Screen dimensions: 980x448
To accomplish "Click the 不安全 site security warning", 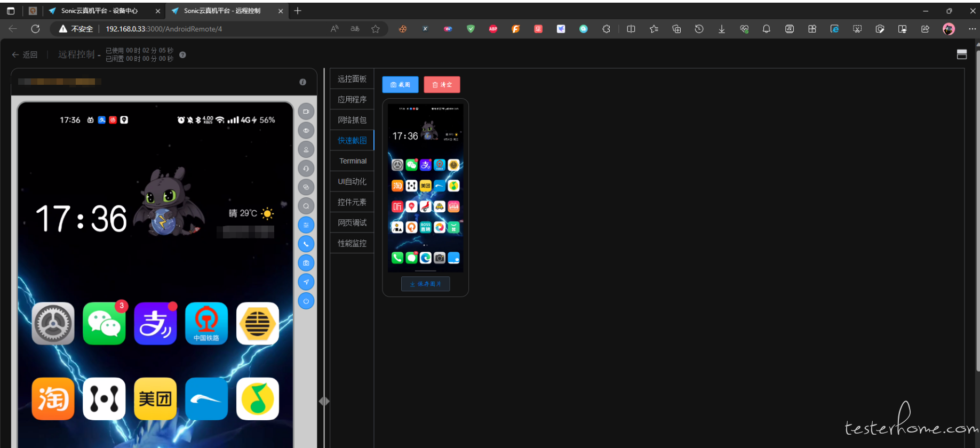I will [76, 29].
